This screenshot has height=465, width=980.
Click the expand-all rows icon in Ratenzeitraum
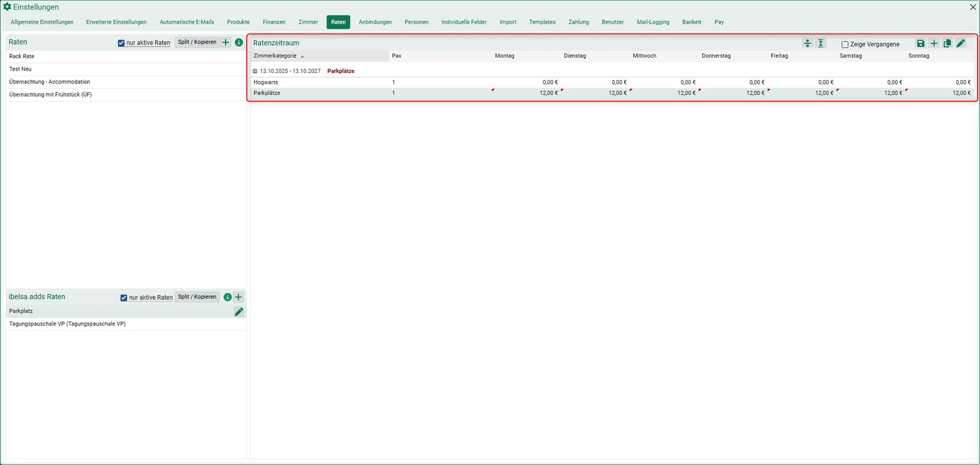click(821, 43)
